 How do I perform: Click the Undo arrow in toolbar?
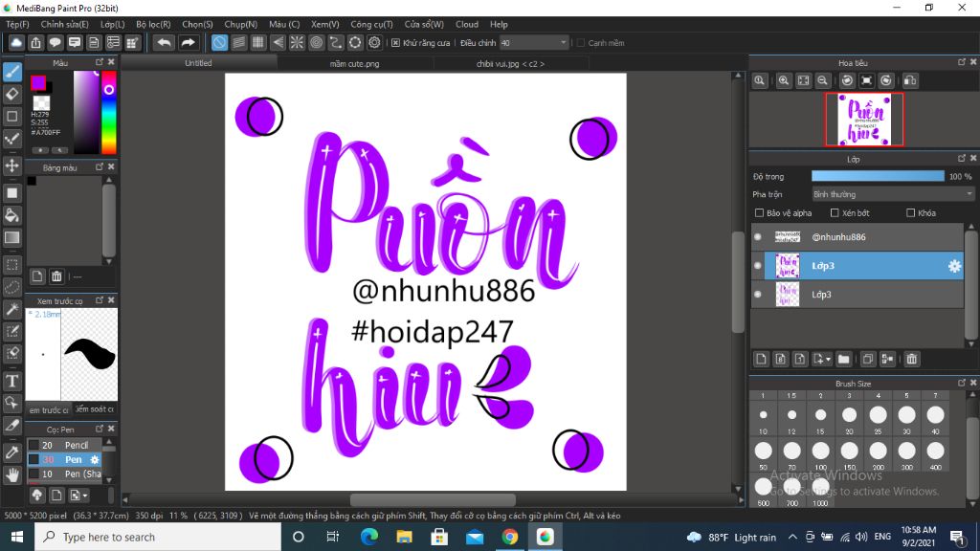[164, 42]
